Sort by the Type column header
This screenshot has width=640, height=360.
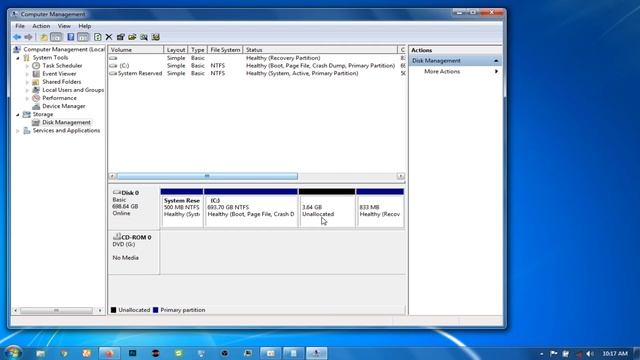198,50
